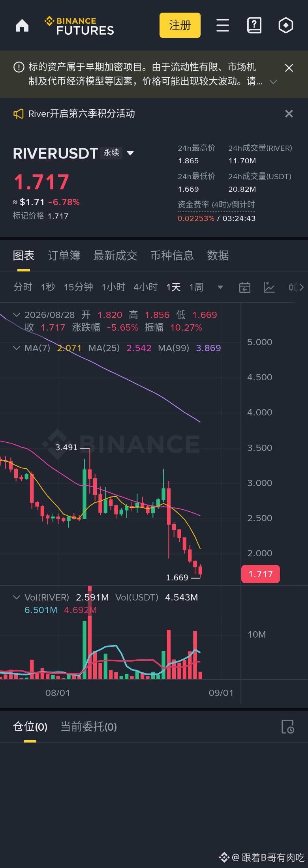308x868 pixels.
Task: Switch to the 订单簿 tab
Action: coord(64,256)
